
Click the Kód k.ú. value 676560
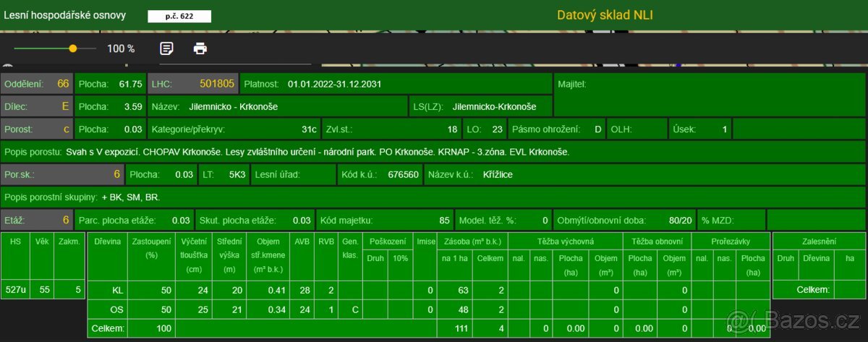click(x=404, y=174)
